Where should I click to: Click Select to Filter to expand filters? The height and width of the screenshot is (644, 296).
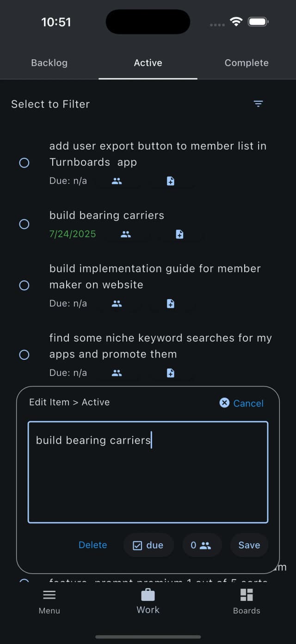tap(50, 104)
